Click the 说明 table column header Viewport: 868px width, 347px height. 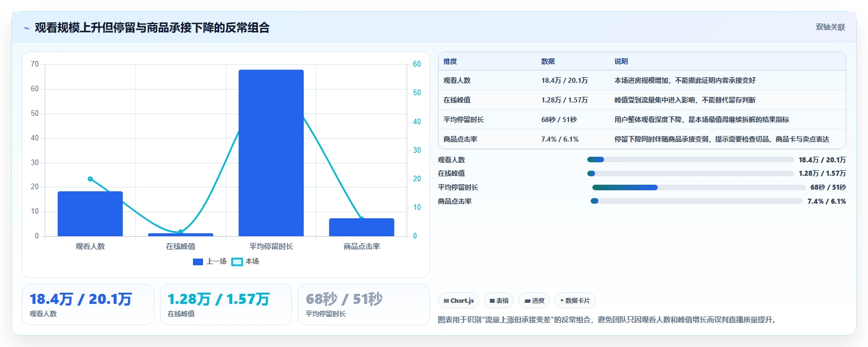621,62
